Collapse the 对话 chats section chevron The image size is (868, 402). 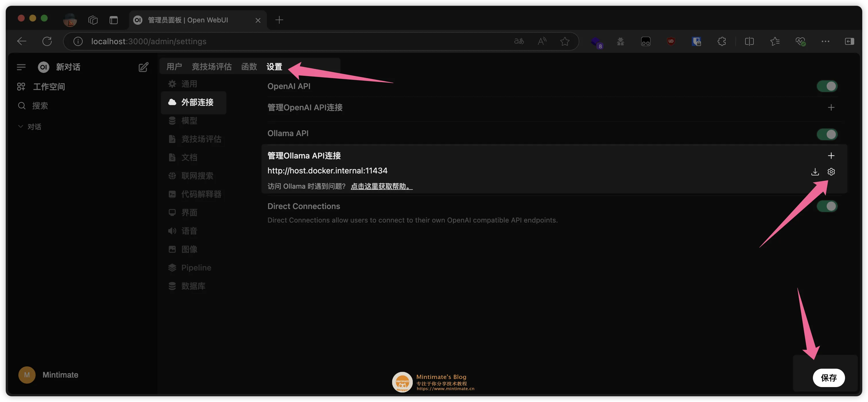[21, 127]
